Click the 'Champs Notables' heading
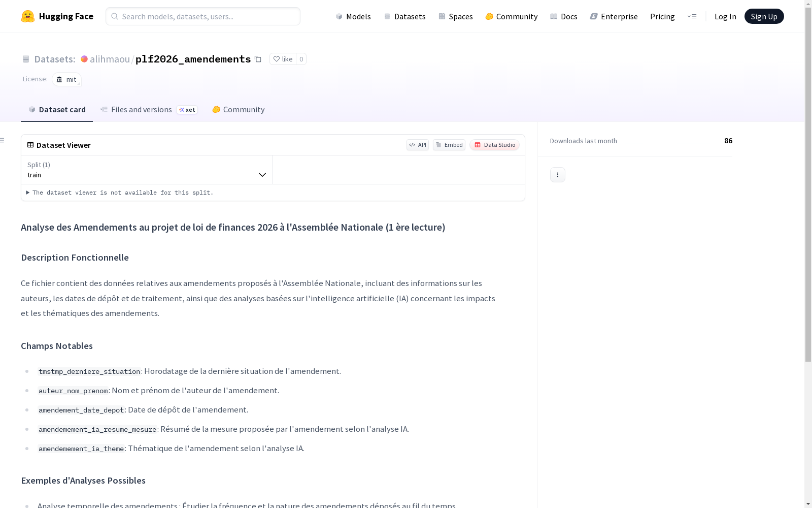812x508 pixels. (x=57, y=346)
